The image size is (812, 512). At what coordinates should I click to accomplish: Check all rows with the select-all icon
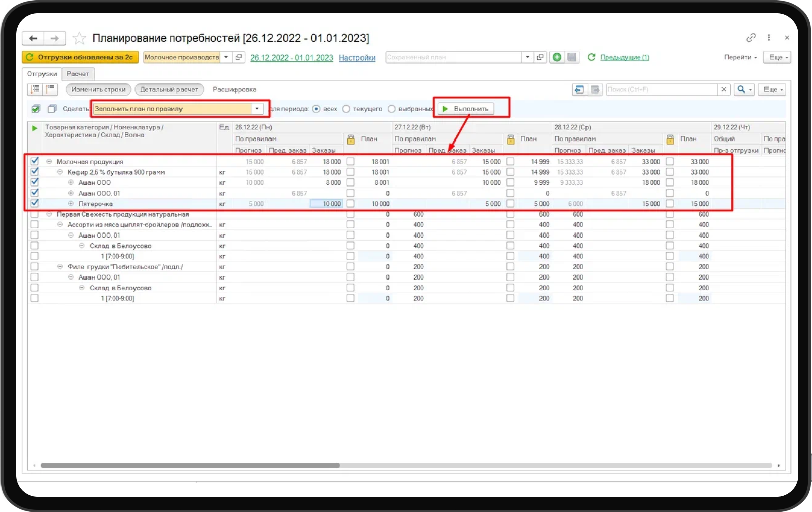(36, 109)
